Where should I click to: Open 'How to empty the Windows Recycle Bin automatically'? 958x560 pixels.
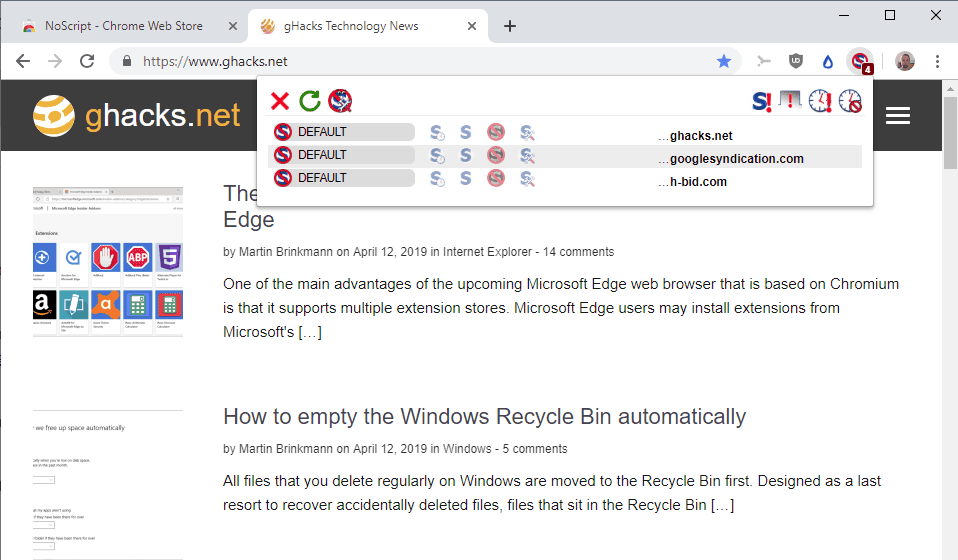tap(484, 416)
